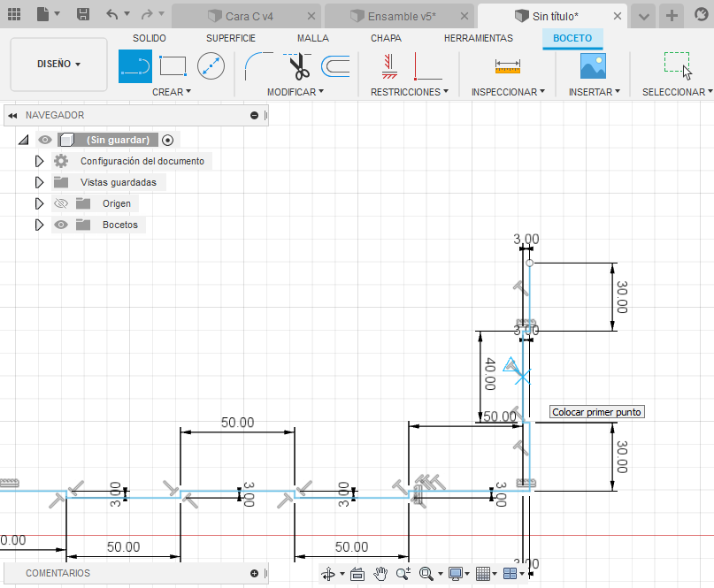The image size is (714, 588).
Task: Open the Viewports layout icon
Action: click(x=510, y=574)
